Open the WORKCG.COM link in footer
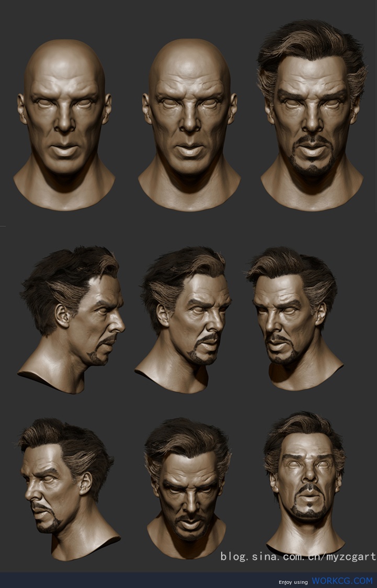 coord(342,581)
